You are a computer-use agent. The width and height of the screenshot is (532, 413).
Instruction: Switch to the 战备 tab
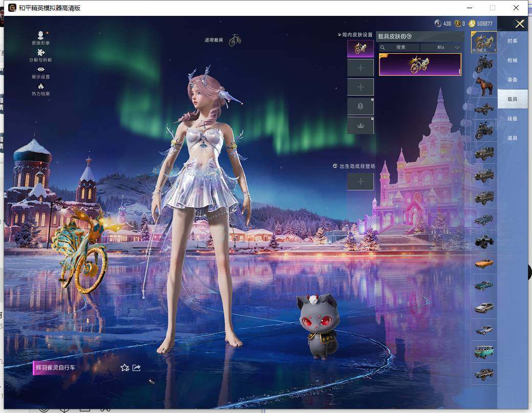click(x=513, y=118)
